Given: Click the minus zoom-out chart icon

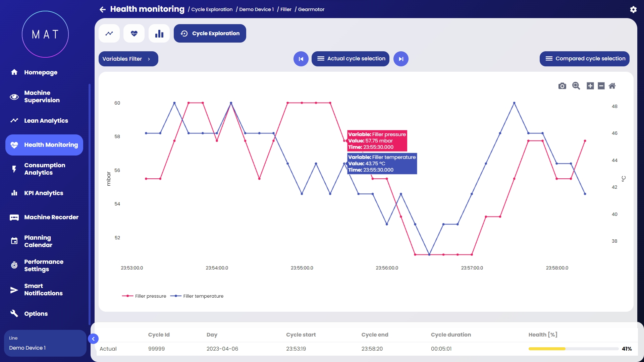Looking at the screenshot, I should (601, 86).
